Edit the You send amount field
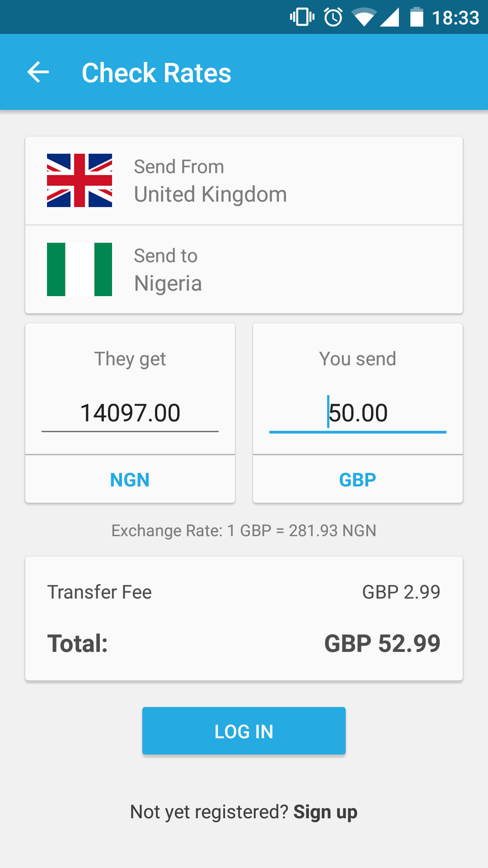488x868 pixels. click(357, 413)
